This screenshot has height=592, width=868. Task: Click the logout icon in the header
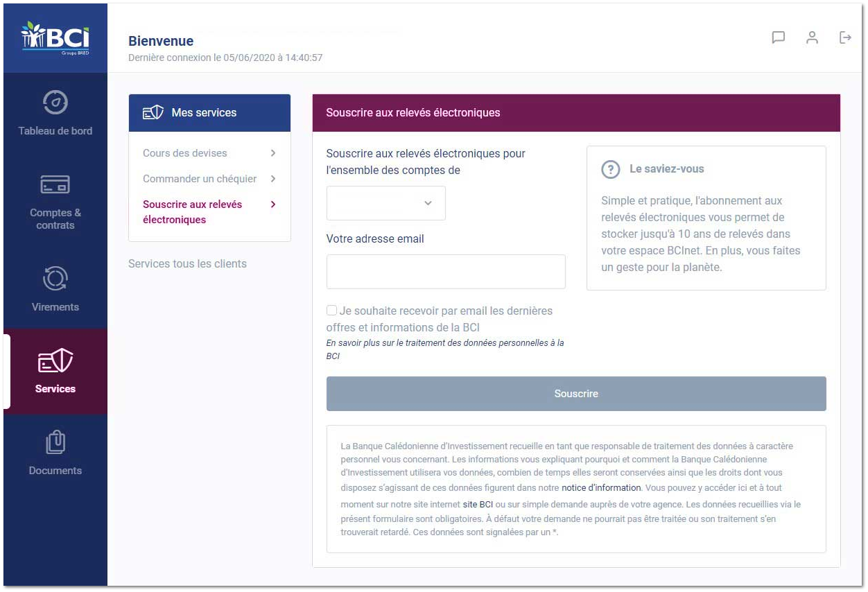[845, 37]
